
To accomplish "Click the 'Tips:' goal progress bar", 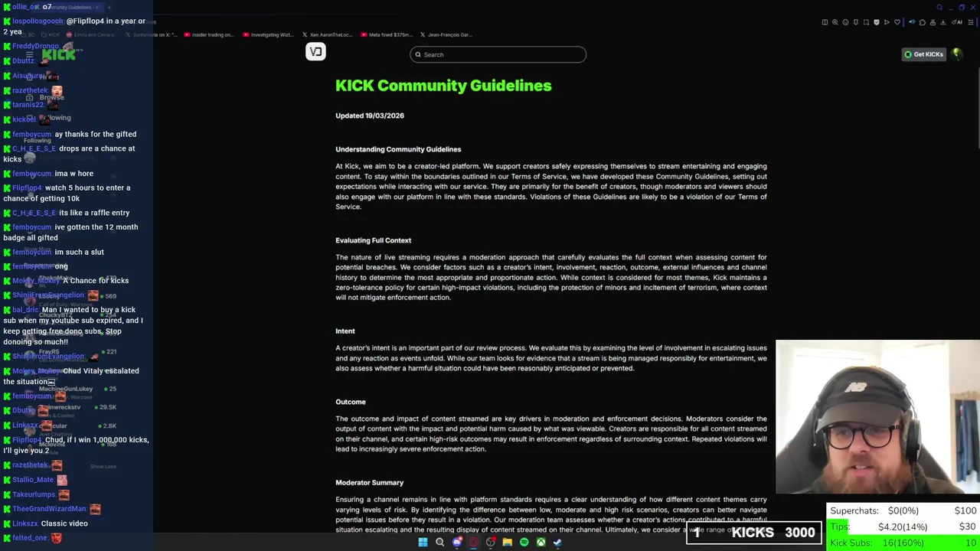I will (x=903, y=527).
